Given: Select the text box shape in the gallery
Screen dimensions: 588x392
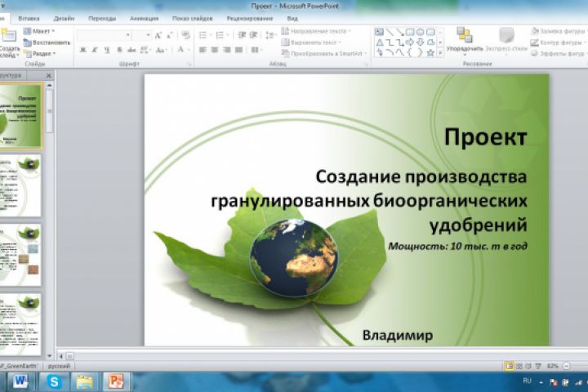Looking at the screenshot, I should click(379, 33).
